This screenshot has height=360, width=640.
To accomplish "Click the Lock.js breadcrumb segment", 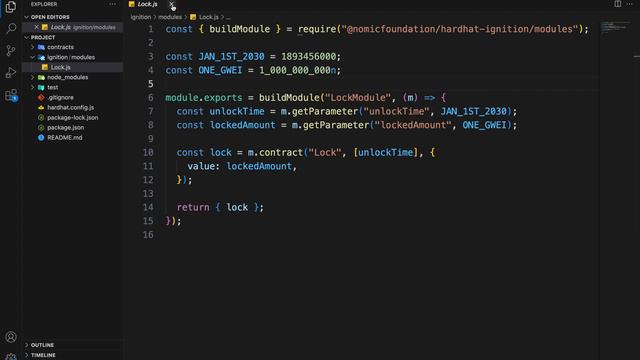I will point(209,17).
